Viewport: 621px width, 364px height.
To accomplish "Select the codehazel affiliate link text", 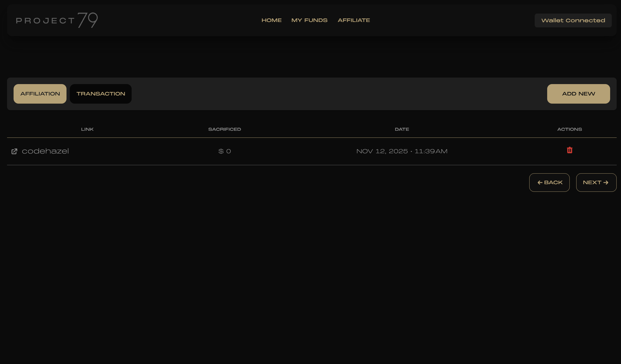I will pyautogui.click(x=46, y=151).
